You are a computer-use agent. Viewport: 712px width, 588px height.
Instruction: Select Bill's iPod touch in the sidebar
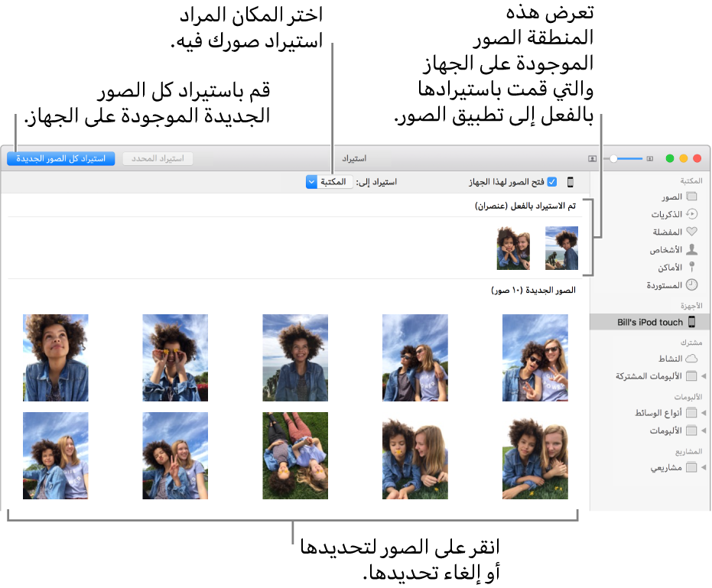tap(650, 322)
